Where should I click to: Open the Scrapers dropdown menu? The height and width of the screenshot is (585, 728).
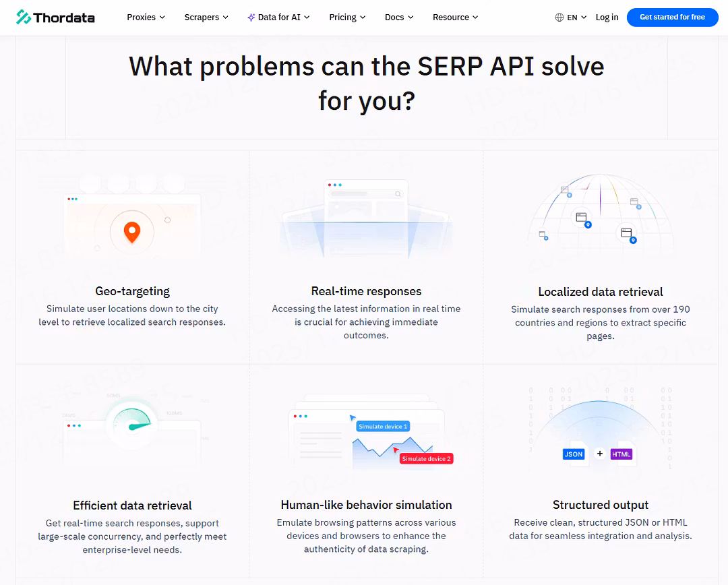click(x=206, y=18)
